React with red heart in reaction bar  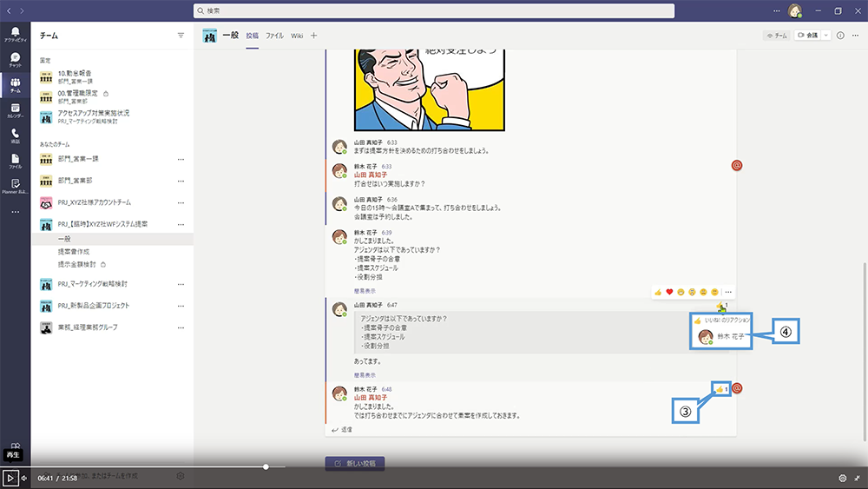(669, 292)
